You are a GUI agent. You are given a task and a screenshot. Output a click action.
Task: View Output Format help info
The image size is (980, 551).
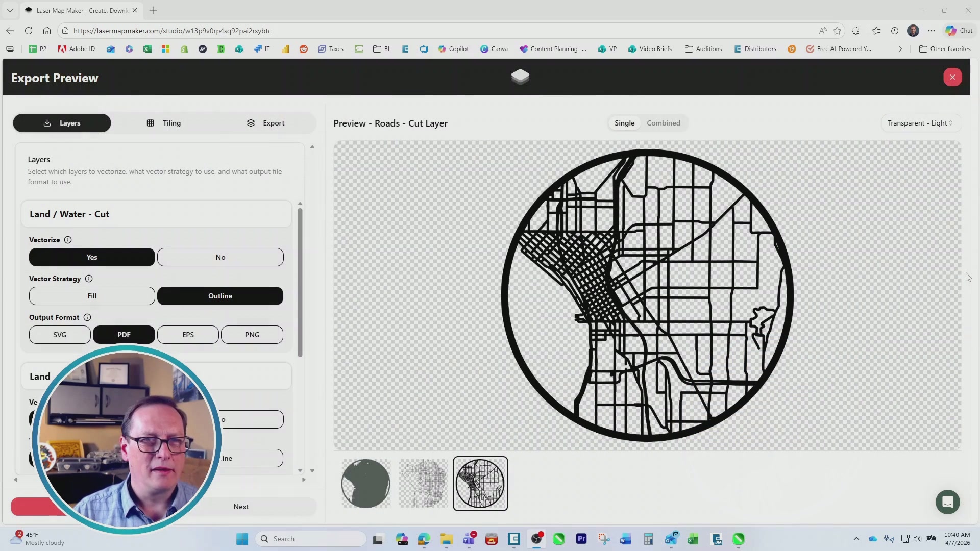(87, 317)
